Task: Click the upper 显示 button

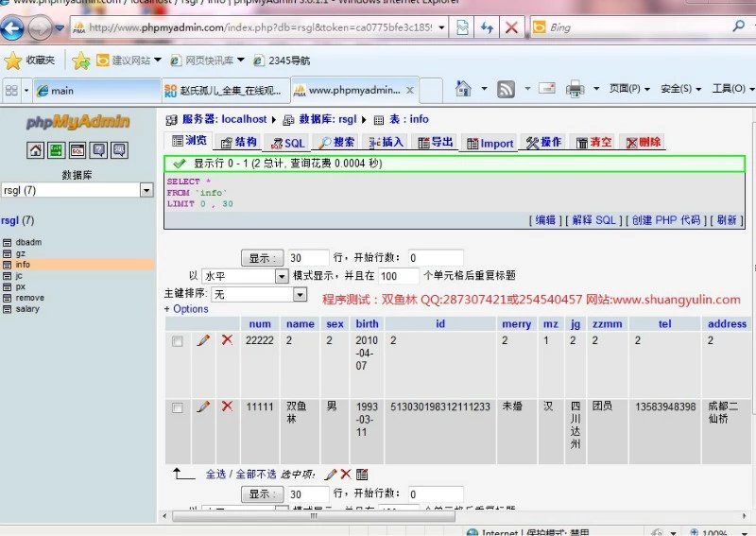Action: point(262,258)
